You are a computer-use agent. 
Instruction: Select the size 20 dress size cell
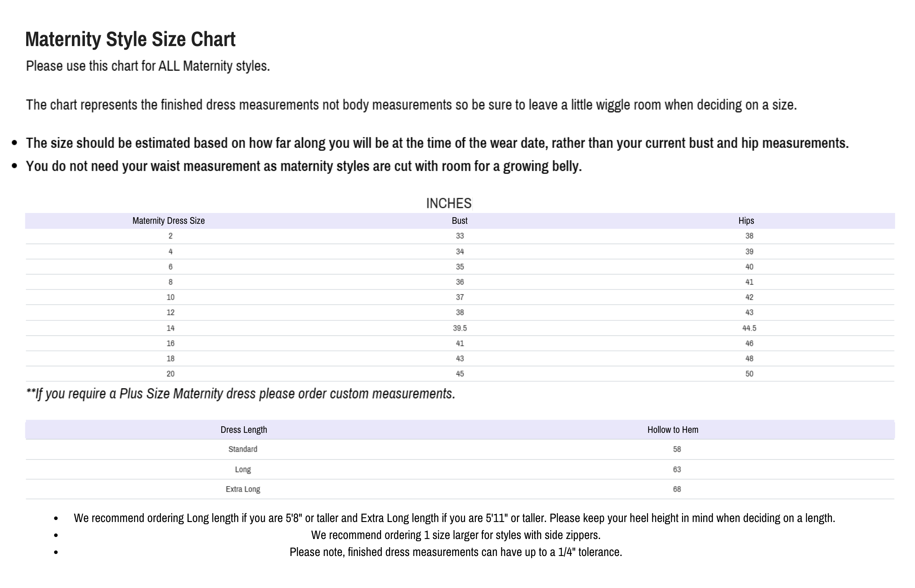170,374
